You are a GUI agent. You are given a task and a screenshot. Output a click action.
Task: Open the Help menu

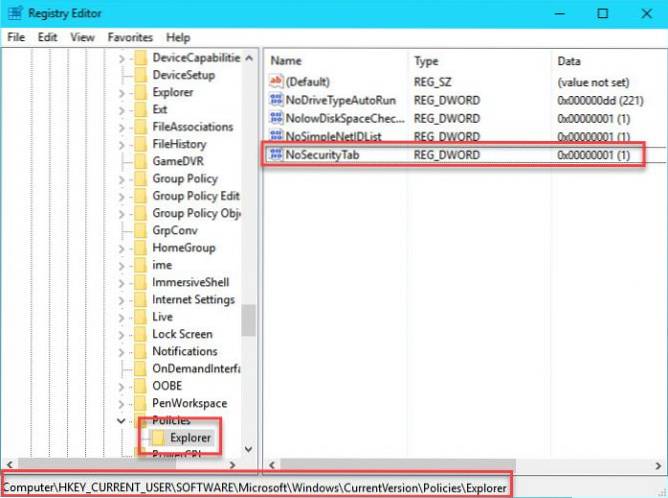178,37
